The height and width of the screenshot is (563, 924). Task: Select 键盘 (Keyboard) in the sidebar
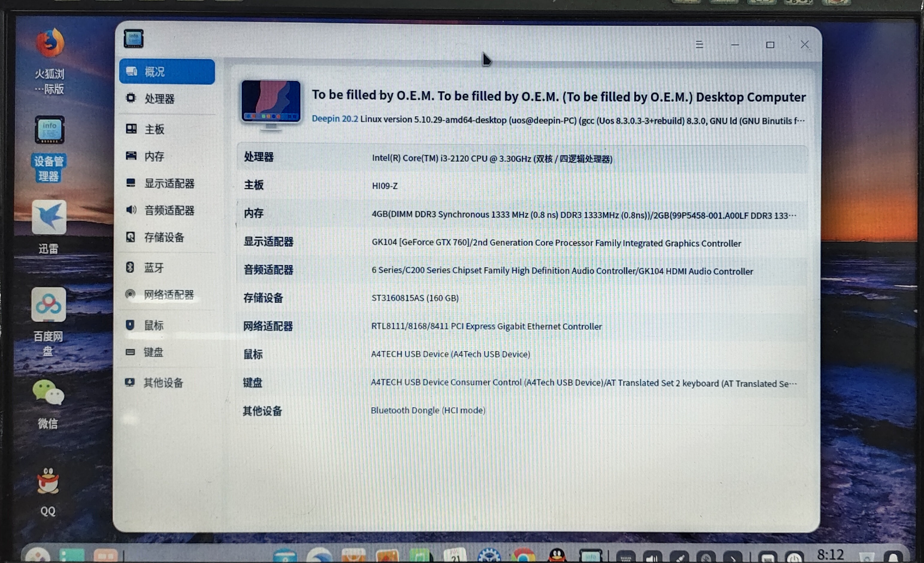click(x=153, y=352)
